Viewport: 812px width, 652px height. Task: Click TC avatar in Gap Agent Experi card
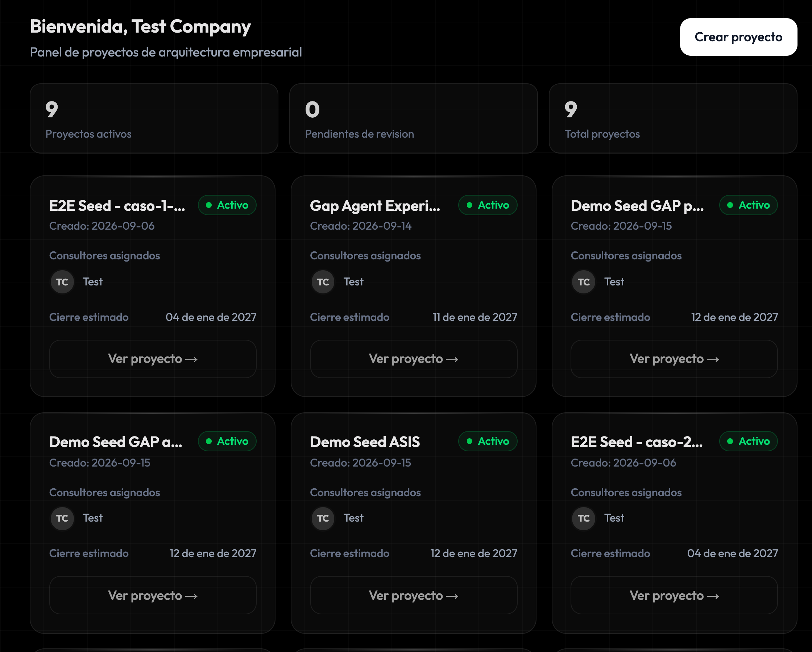323,282
